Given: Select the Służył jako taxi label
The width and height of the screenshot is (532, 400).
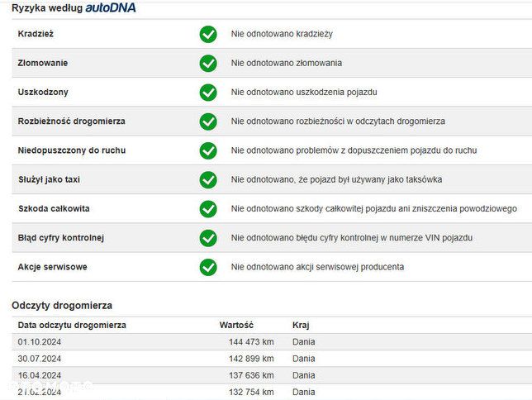Looking at the screenshot, I should [50, 179].
